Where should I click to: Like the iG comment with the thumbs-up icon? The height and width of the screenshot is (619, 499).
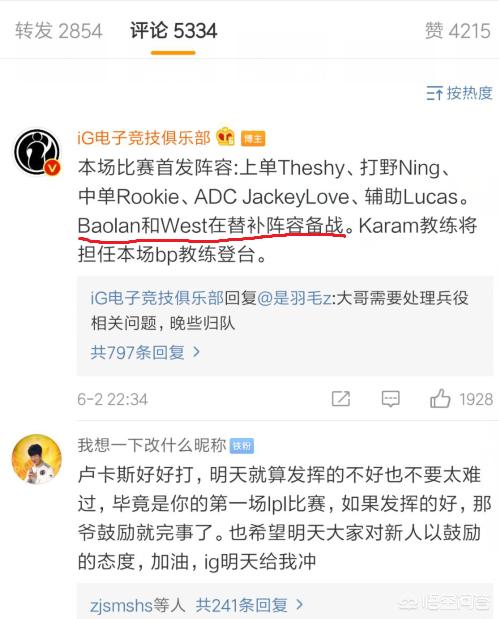click(440, 398)
